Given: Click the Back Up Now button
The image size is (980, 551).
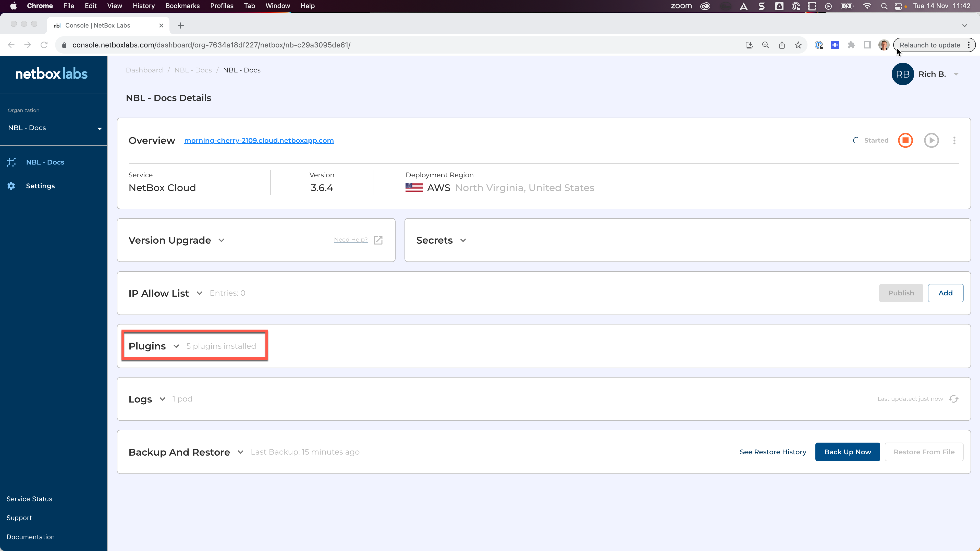Looking at the screenshot, I should (848, 452).
